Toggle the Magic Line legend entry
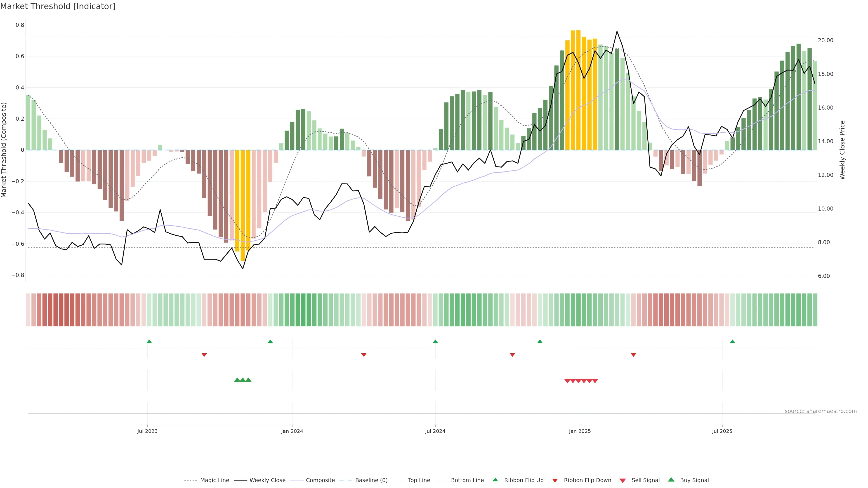This screenshot has width=868, height=488. tap(214, 480)
